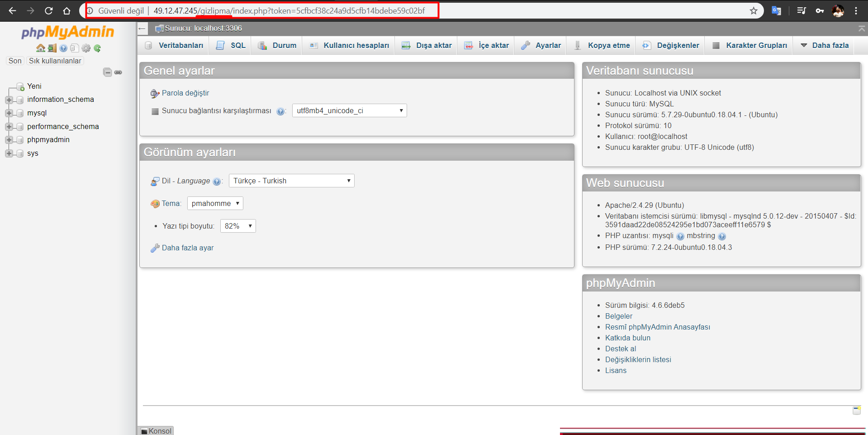Screen dimensions: 868x435
Task: Open the Chrome three-dot menu
Action: click(x=856, y=10)
